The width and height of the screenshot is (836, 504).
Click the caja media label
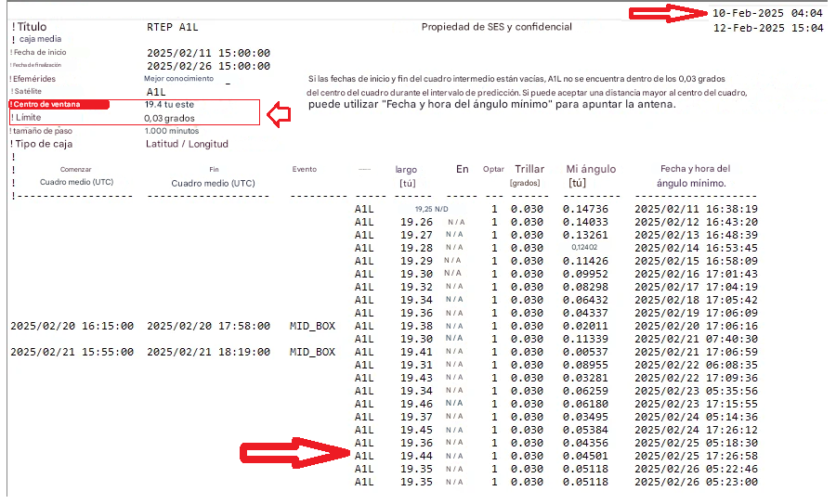[x=41, y=39]
